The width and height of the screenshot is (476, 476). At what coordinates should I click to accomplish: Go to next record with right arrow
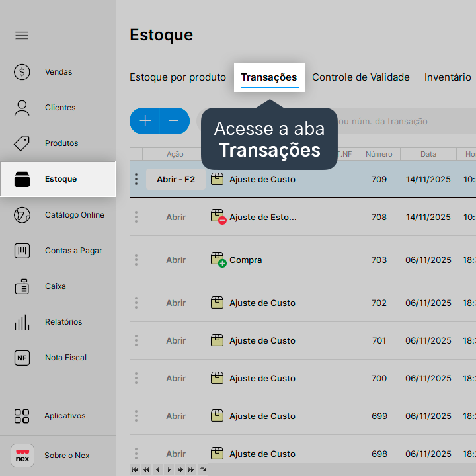pyautogui.click(x=169, y=469)
